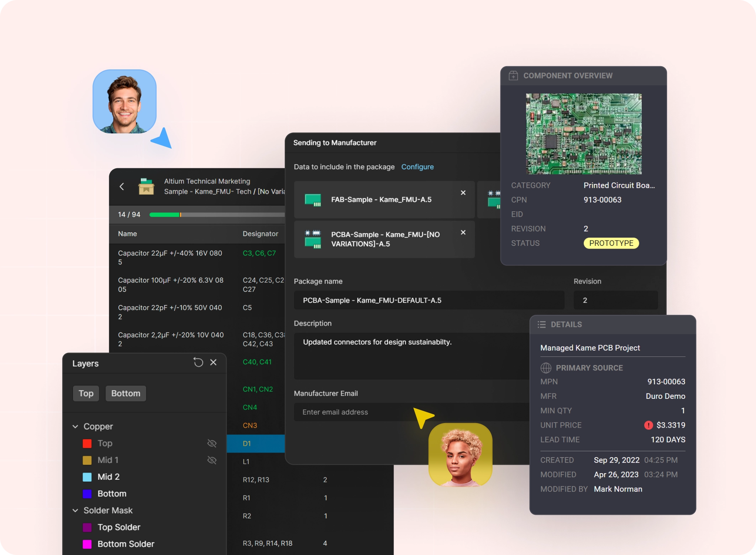This screenshot has width=756, height=555.
Task: Click the Component Overview panel icon
Action: coord(513,75)
